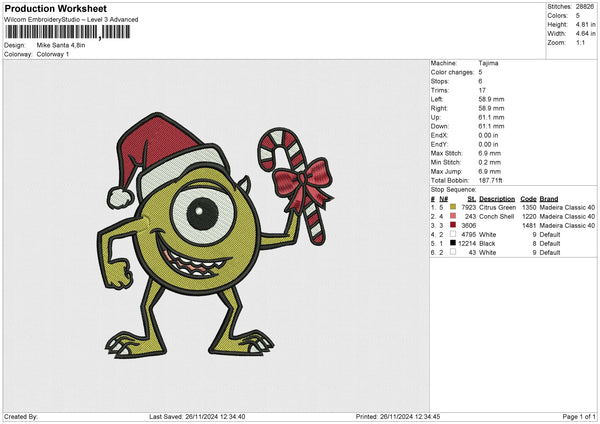Image resolution: width=600 pixels, height=424 pixels.
Task: Click the 'Page 1 of 1' indicator
Action: (579, 416)
